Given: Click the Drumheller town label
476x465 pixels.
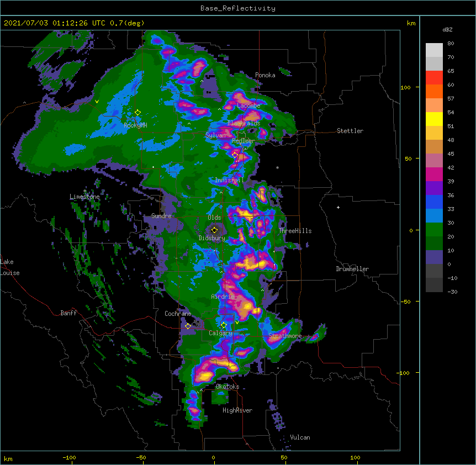Looking at the screenshot, I should coord(352,269).
